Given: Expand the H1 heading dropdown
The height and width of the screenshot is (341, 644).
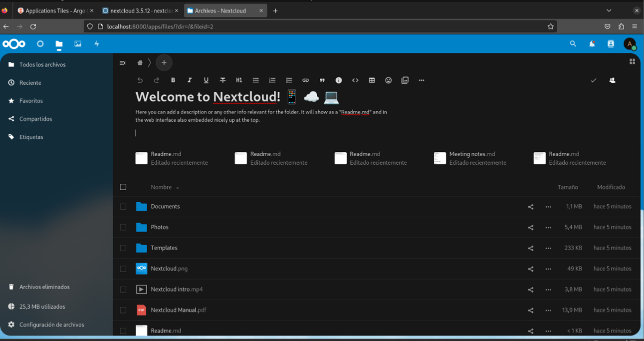Looking at the screenshot, I should coord(239,80).
